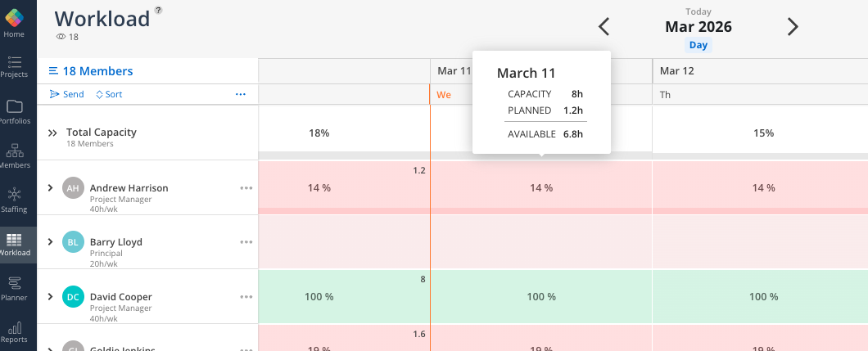Go to previous period with left arrow
Image resolution: width=868 pixels, height=351 pixels.
[604, 27]
